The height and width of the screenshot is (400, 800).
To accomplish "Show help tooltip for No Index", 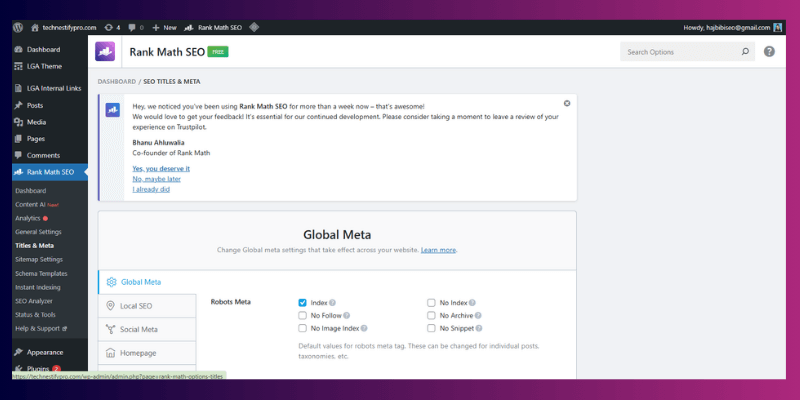I will click(472, 303).
